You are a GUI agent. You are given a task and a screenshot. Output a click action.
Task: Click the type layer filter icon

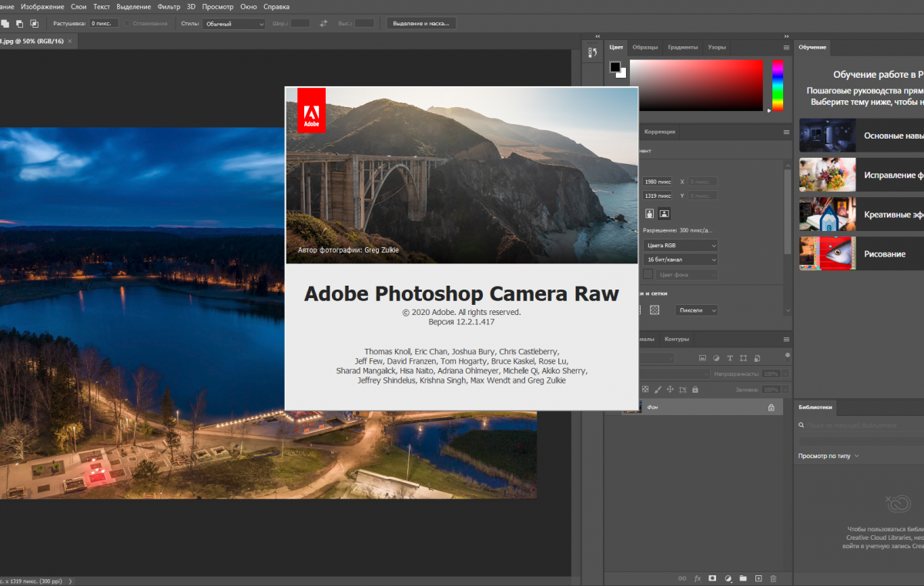[729, 358]
